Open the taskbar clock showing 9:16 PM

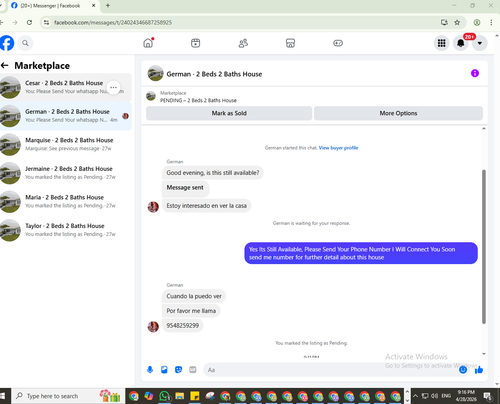tap(466, 396)
